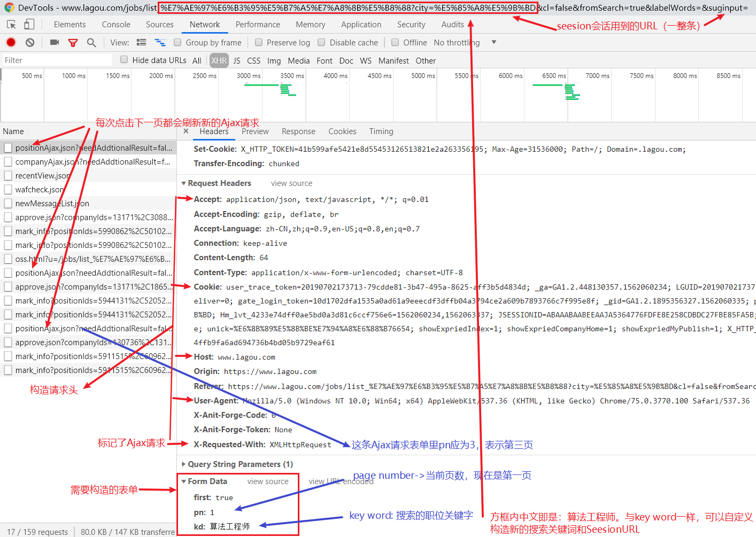Filter requests by Other type

point(426,60)
